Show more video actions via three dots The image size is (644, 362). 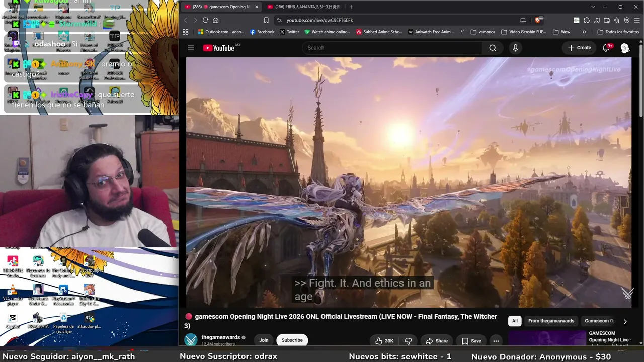tap(496, 341)
